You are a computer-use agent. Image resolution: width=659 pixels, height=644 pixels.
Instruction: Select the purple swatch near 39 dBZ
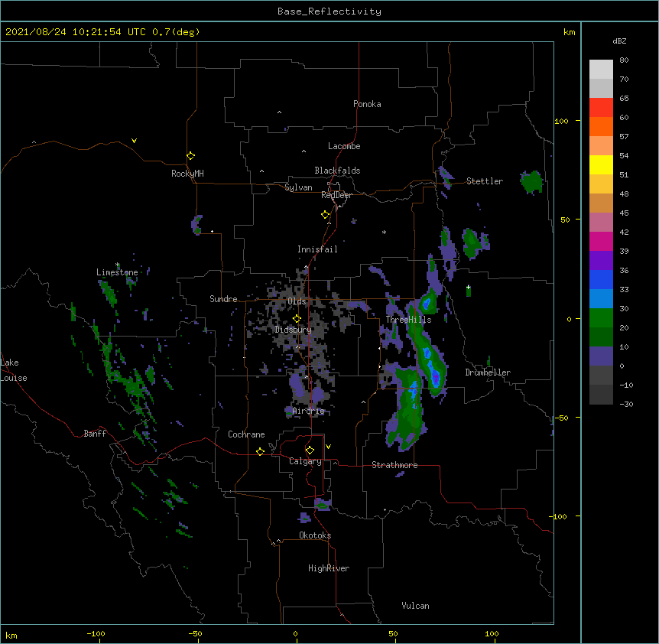point(601,261)
